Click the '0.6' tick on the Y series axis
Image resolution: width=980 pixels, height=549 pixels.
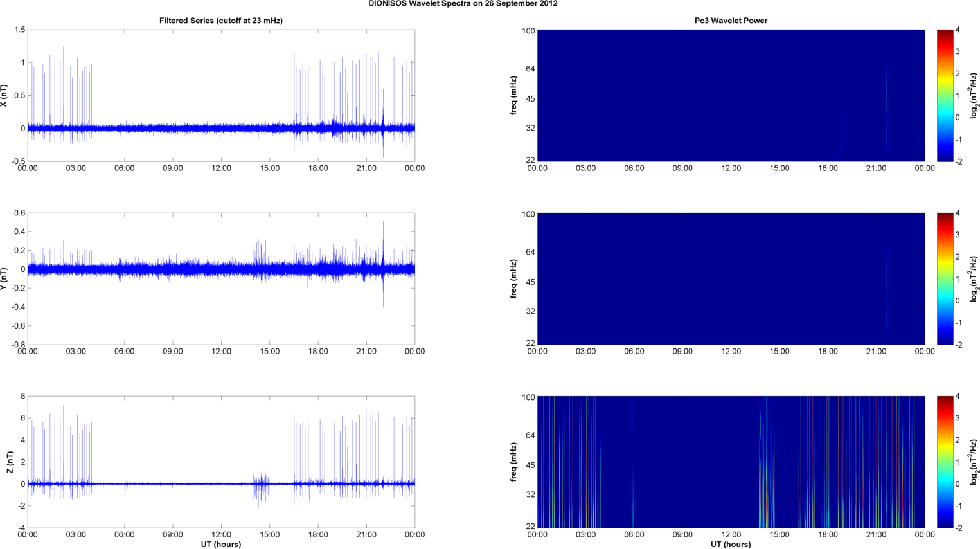19,213
